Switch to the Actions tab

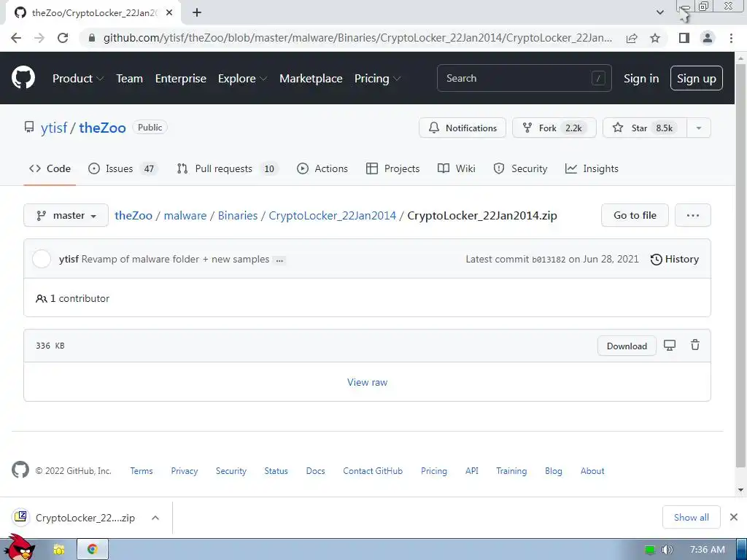[322, 168]
